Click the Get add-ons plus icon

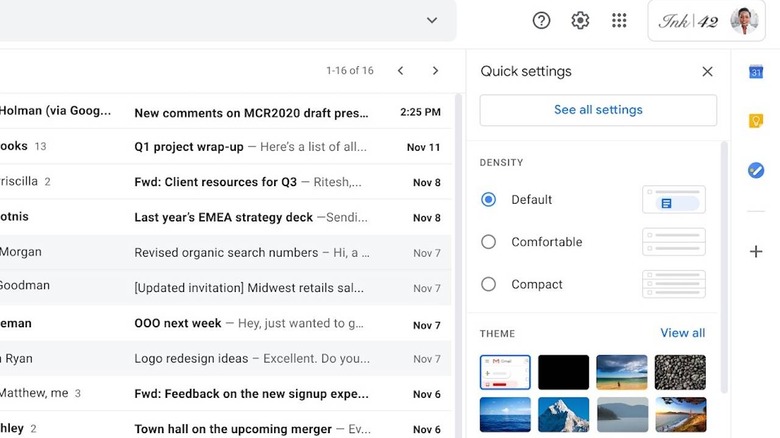[x=756, y=252]
